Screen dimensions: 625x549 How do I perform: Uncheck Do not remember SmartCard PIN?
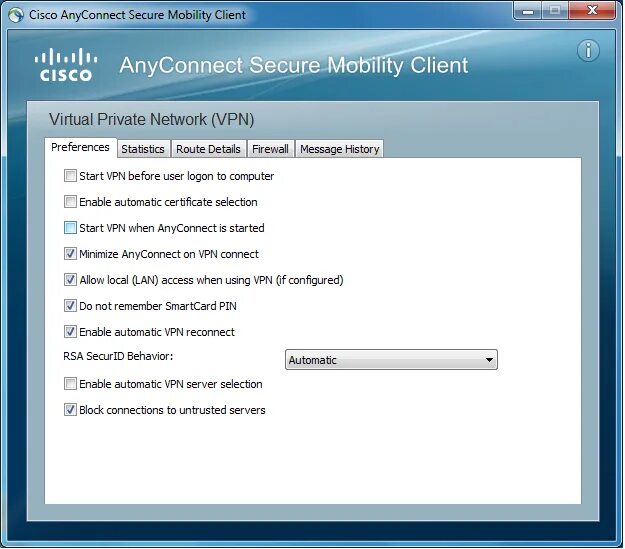pyautogui.click(x=70, y=306)
